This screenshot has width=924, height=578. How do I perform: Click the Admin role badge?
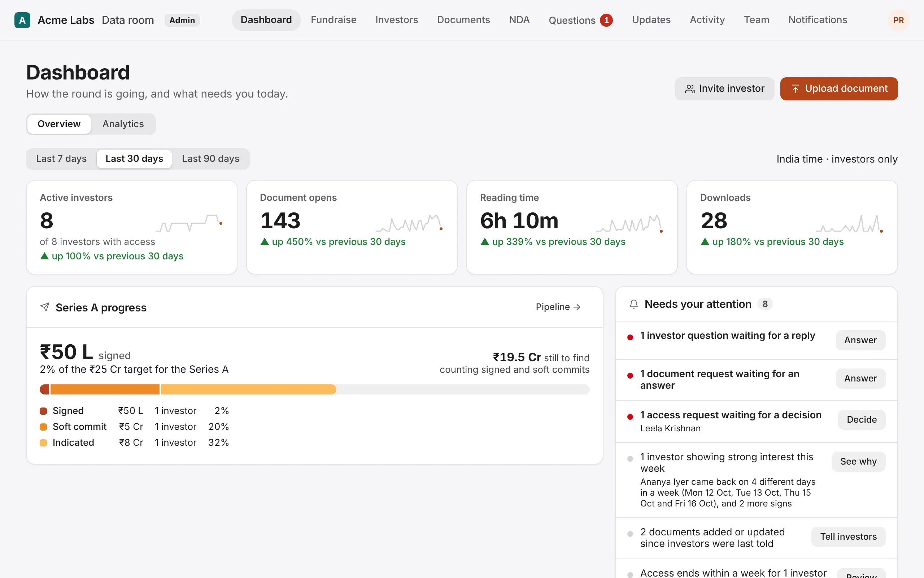[x=182, y=20]
